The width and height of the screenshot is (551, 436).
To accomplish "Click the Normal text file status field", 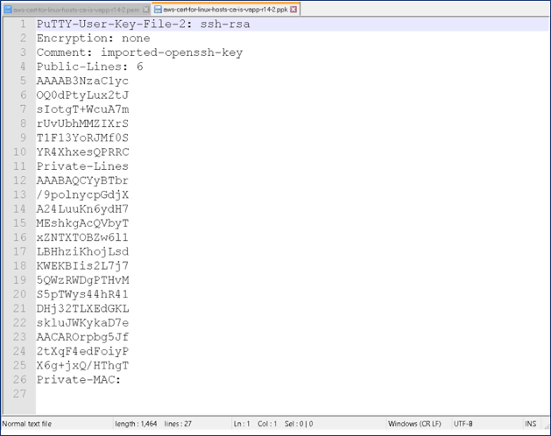I will click(x=27, y=424).
